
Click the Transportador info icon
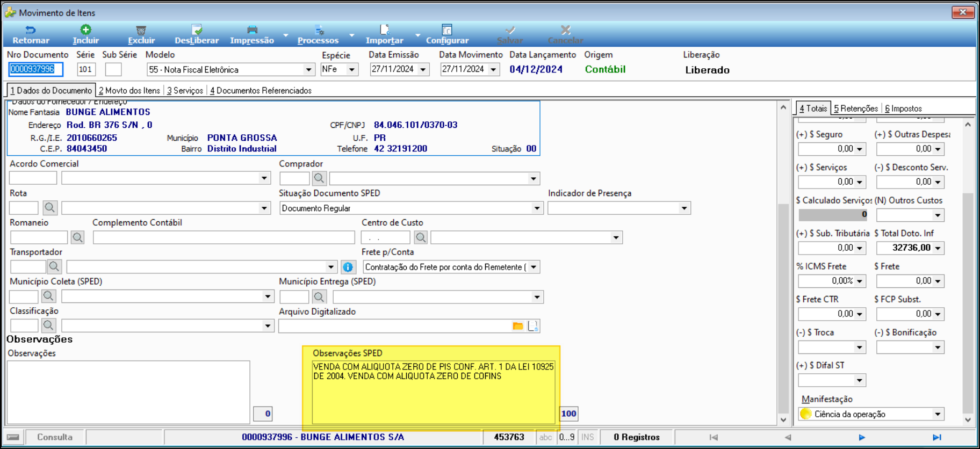348,266
